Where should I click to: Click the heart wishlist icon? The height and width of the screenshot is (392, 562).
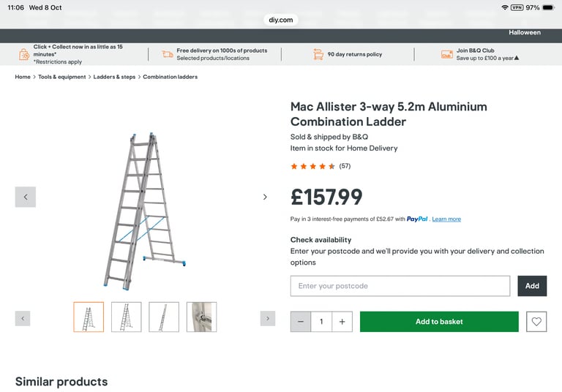tap(536, 322)
